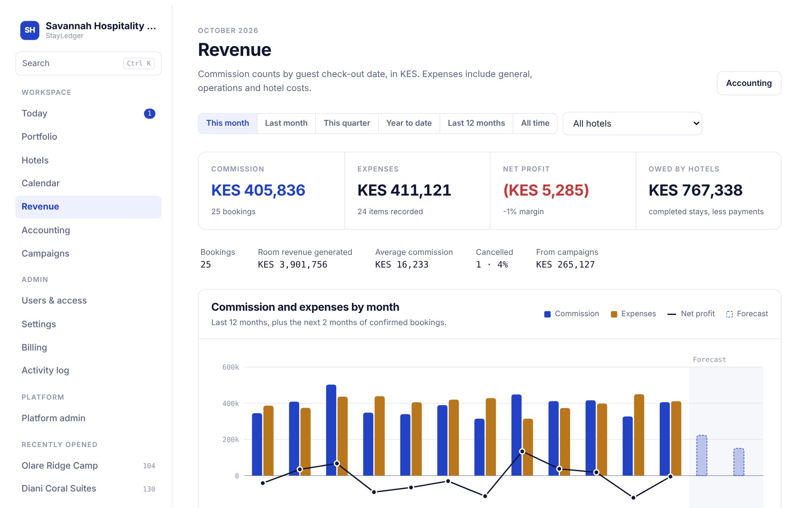Select This quarter range
This screenshot has height=508, width=812.
click(347, 123)
